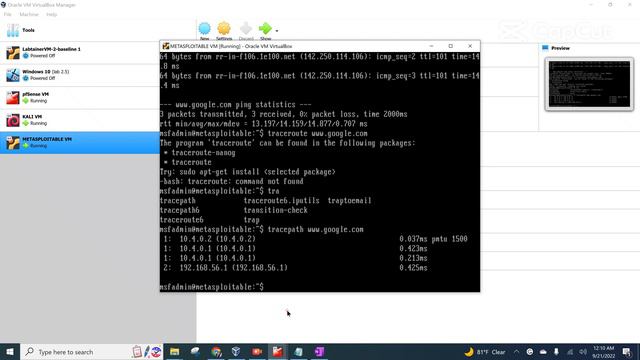The image size is (640, 360).
Task: Click the terminal prompt at msfadmin@metasploitable
Action: tap(212, 287)
